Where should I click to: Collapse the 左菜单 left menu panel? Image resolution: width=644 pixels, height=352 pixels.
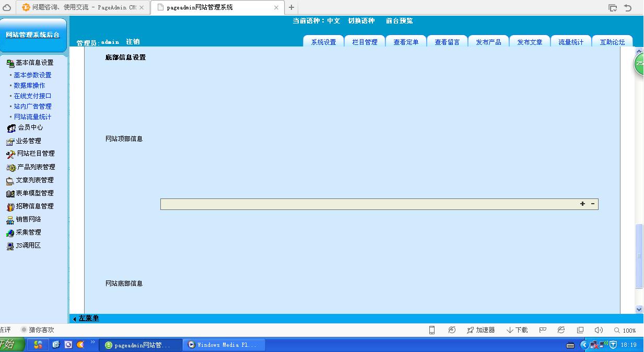pos(86,318)
